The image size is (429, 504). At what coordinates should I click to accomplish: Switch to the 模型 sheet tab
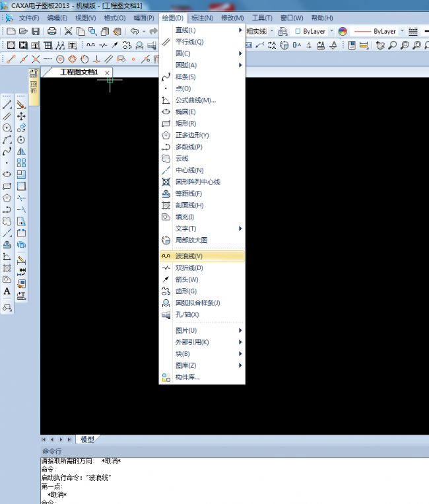point(87,439)
